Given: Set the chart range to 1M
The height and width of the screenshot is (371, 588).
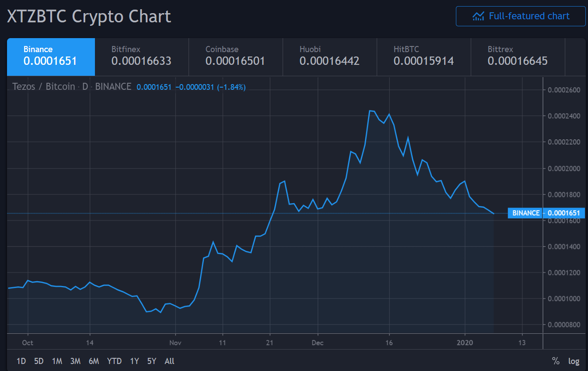Looking at the screenshot, I should click(57, 361).
